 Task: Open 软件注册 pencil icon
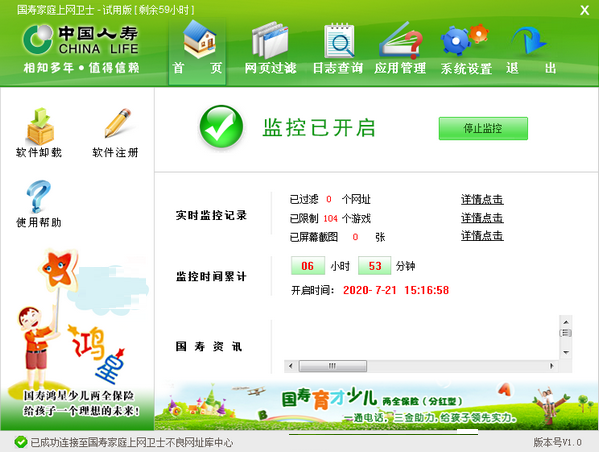[118, 123]
